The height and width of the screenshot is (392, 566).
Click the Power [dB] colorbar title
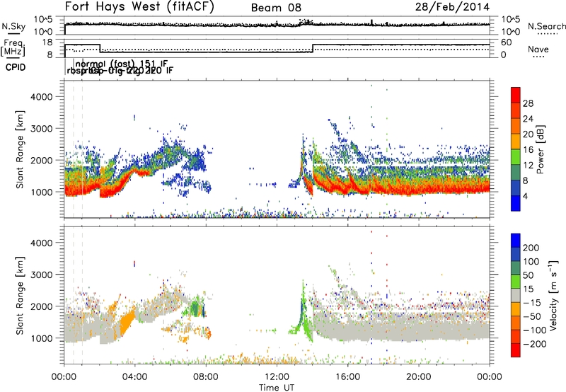click(x=541, y=149)
